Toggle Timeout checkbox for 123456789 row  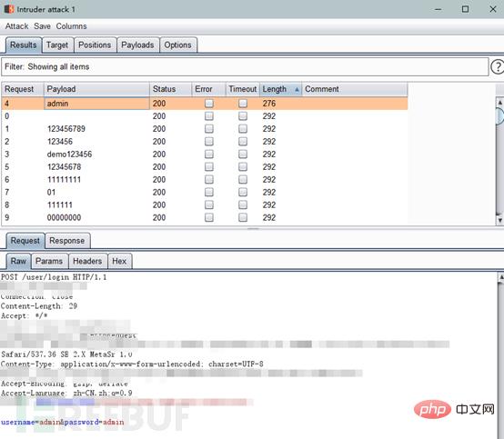(x=243, y=129)
